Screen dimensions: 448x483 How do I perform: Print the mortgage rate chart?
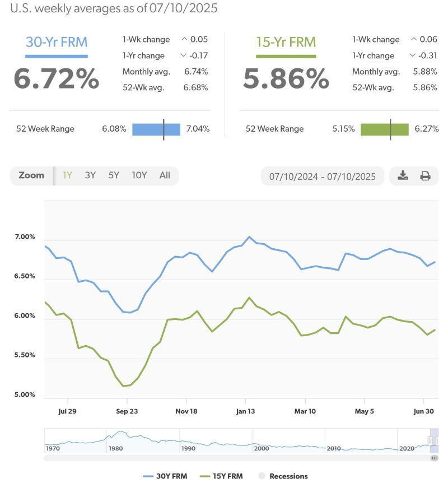click(x=425, y=176)
